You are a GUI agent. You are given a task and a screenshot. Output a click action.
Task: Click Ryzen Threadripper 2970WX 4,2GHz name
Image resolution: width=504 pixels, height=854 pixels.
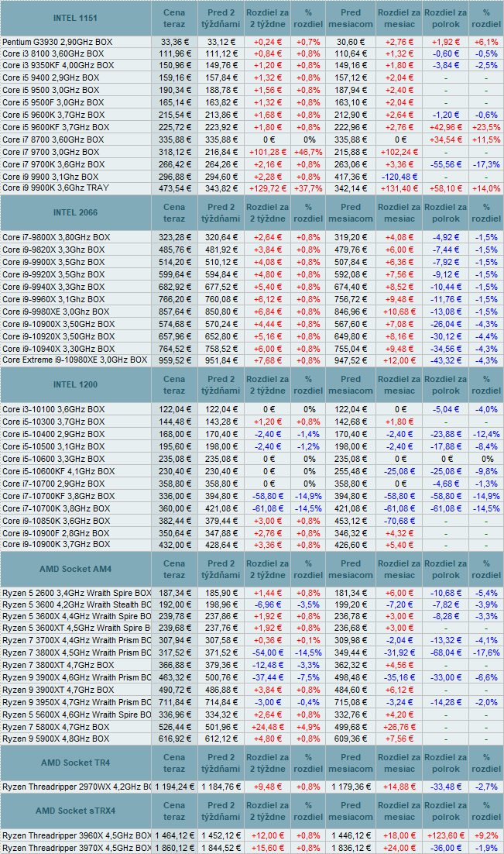pos(76,787)
